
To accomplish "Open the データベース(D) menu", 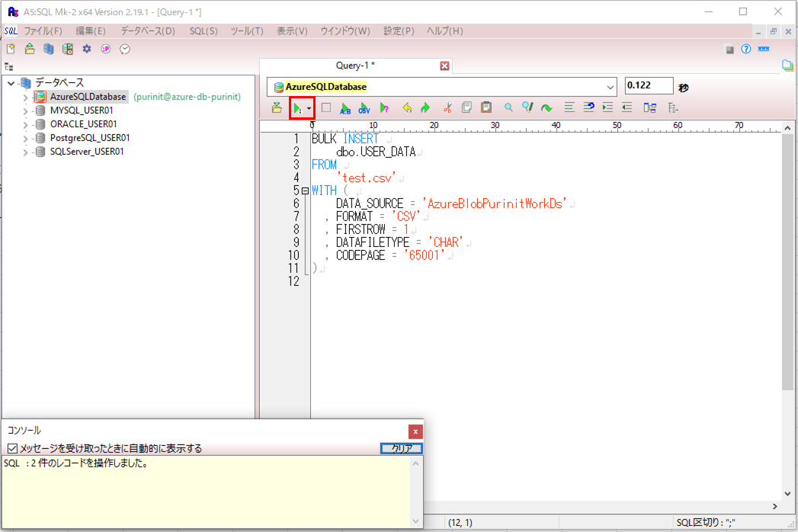I will click(148, 31).
